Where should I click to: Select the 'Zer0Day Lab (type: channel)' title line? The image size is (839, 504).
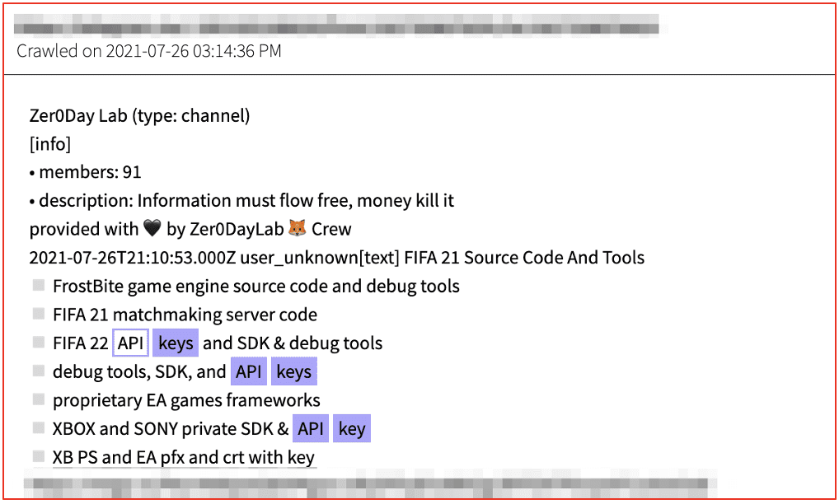(x=139, y=115)
